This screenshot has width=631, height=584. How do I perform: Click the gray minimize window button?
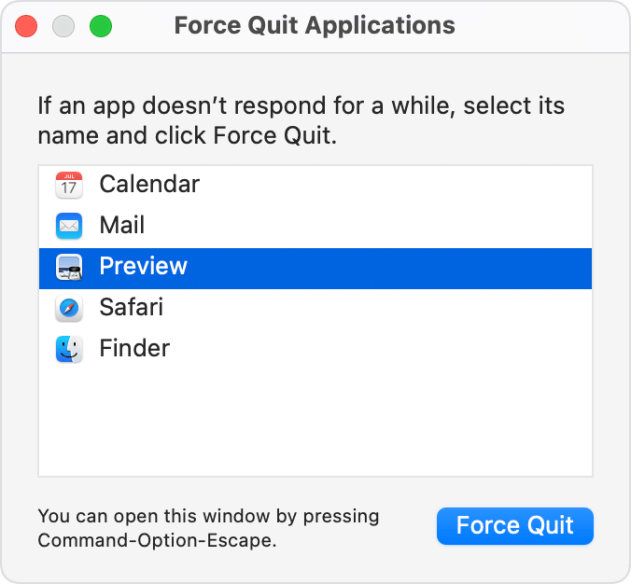click(63, 26)
